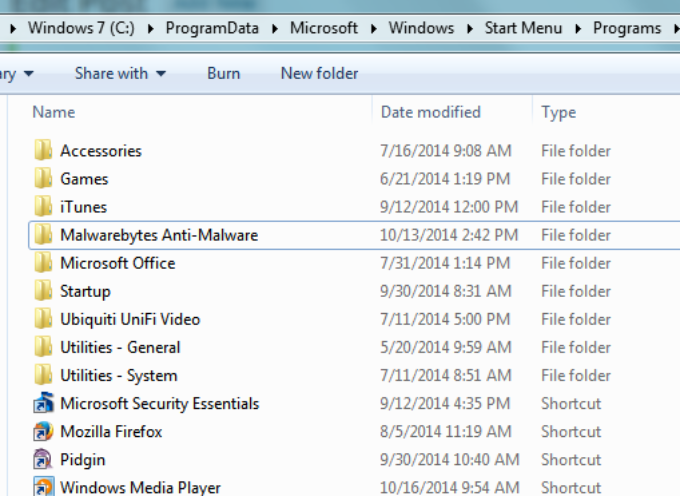Click the date 7/31/2014 1:14 PM

click(x=445, y=263)
